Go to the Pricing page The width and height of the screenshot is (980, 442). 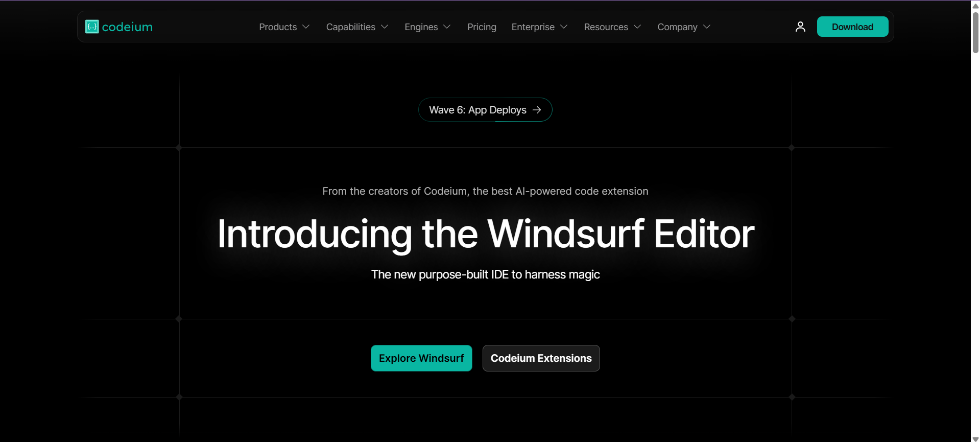coord(482,27)
